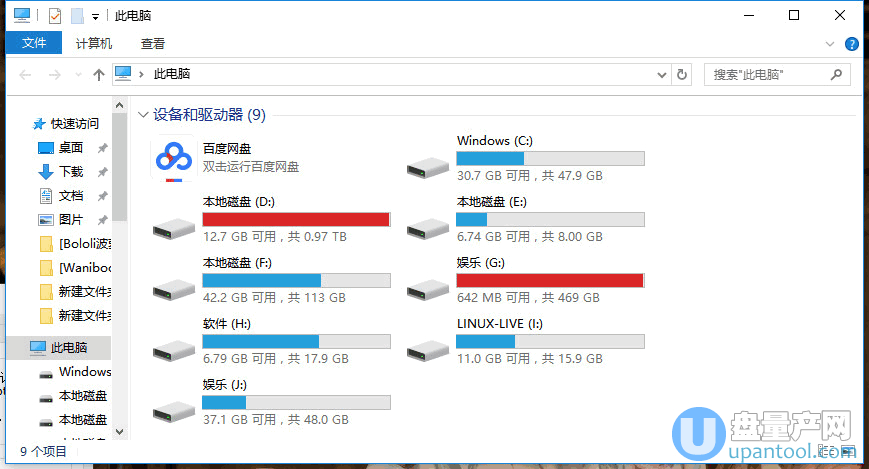Select 此电脑 in the navigation pane
The height and width of the screenshot is (469, 869).
pyautogui.click(x=68, y=348)
